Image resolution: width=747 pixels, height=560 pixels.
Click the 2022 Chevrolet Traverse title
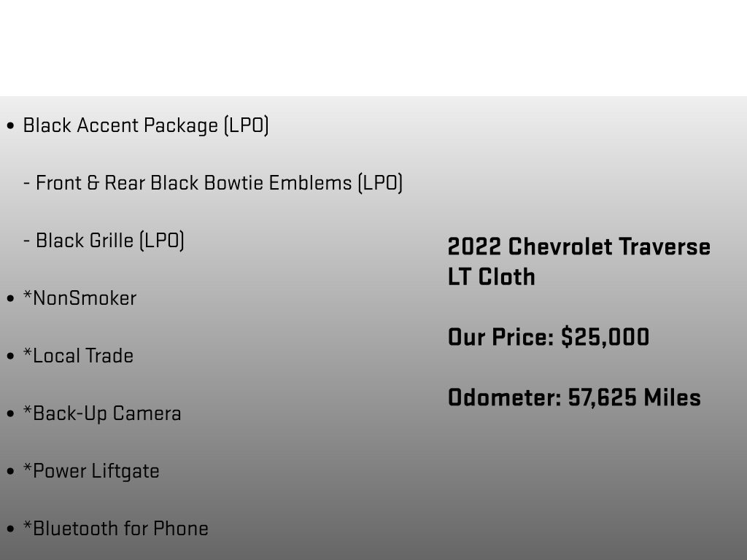pyautogui.click(x=578, y=247)
